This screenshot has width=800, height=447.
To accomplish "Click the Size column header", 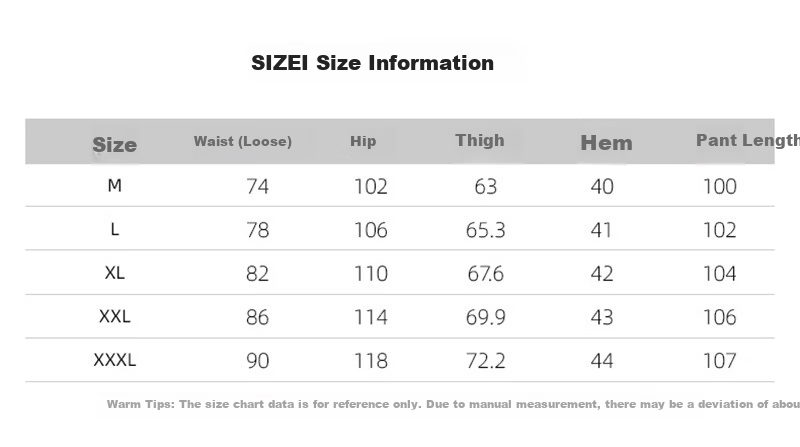I will [x=114, y=145].
